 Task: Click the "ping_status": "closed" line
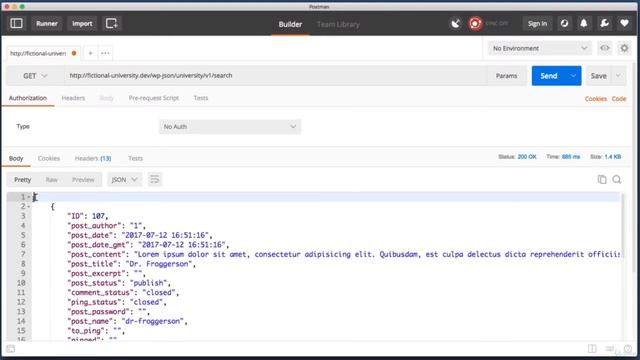click(x=117, y=302)
